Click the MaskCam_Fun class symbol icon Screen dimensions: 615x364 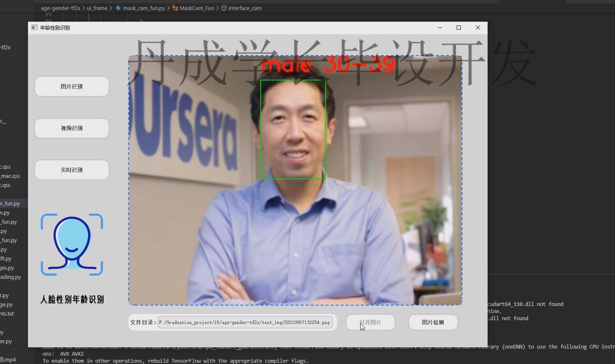pyautogui.click(x=176, y=8)
